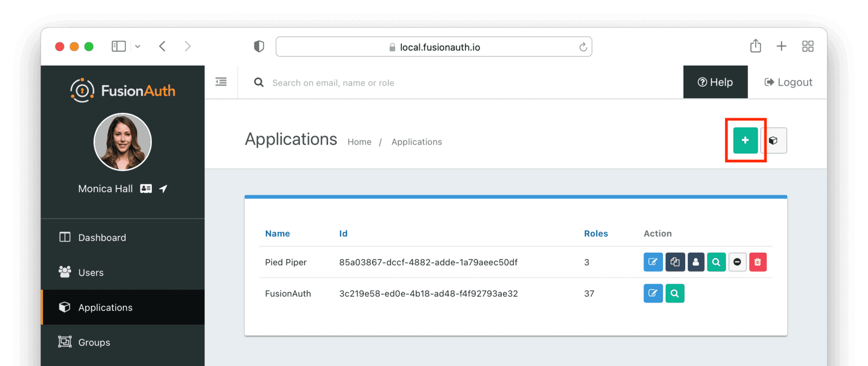
Task: Show the tab overview grid
Action: [808, 47]
